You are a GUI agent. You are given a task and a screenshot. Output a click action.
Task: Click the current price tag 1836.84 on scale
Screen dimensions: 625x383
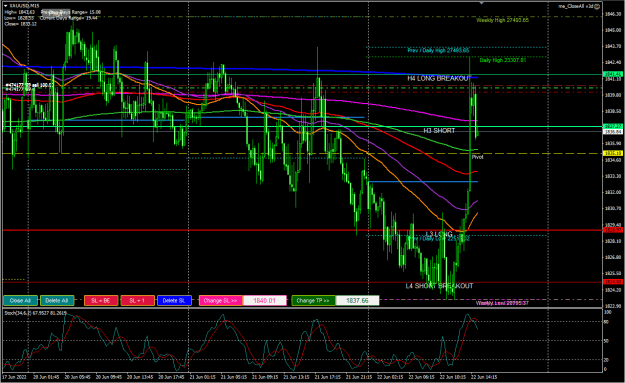613,132
